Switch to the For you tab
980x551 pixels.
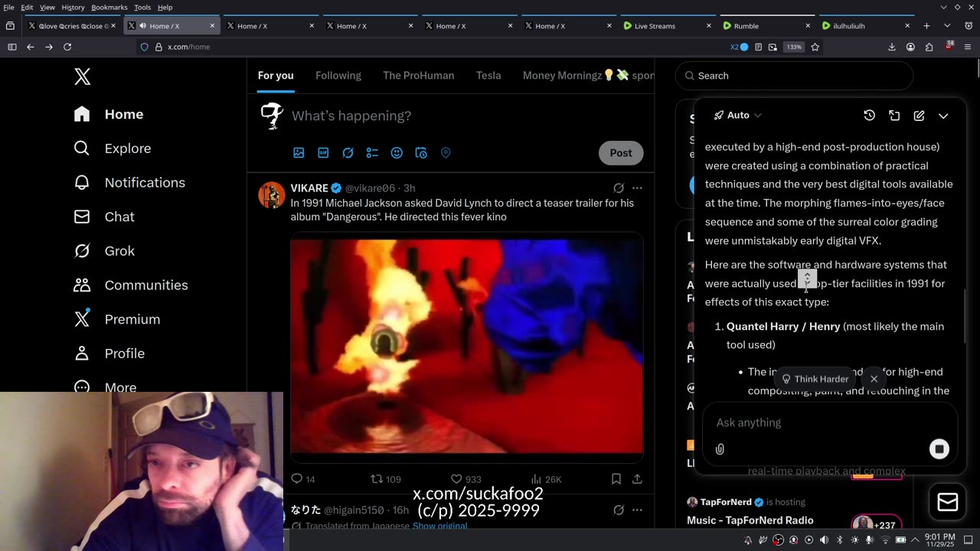click(276, 75)
